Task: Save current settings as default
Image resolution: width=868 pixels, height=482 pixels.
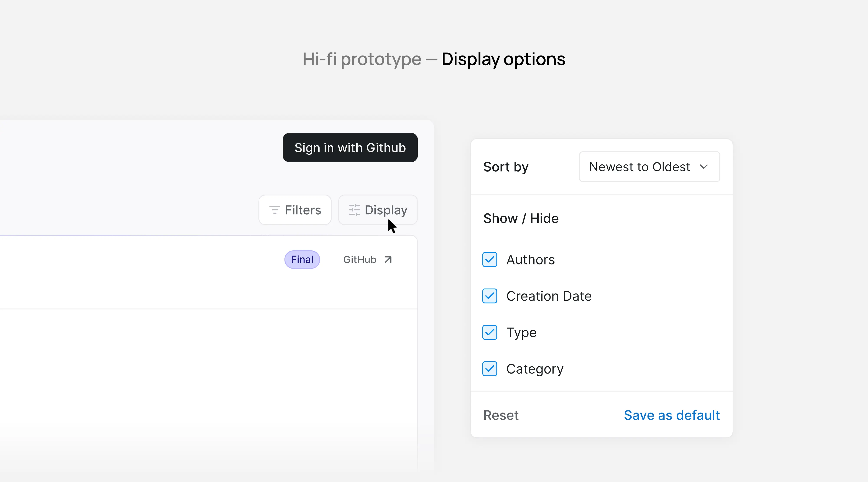Action: tap(672, 415)
